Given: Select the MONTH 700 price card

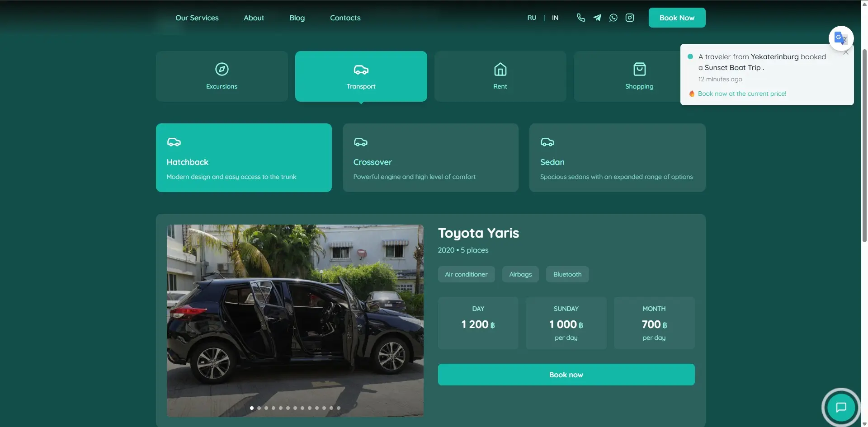Looking at the screenshot, I should (x=654, y=323).
